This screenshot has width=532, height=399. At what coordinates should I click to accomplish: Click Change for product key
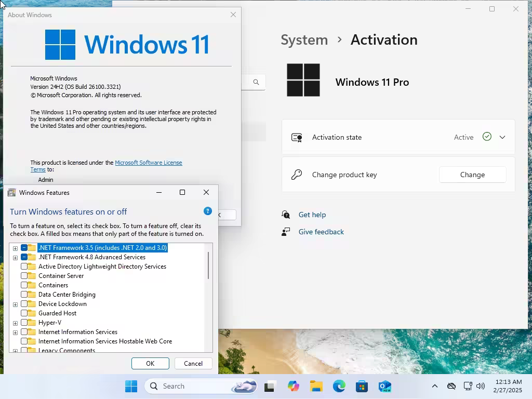click(472, 175)
